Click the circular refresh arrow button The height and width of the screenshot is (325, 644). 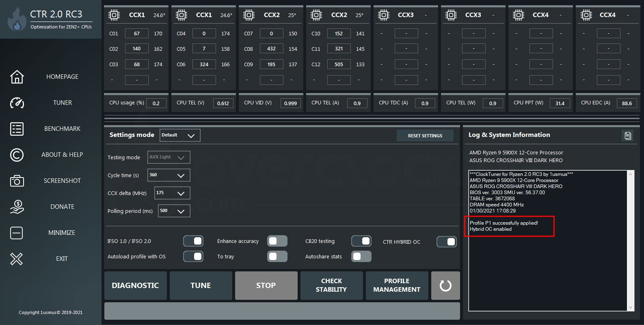pos(445,286)
